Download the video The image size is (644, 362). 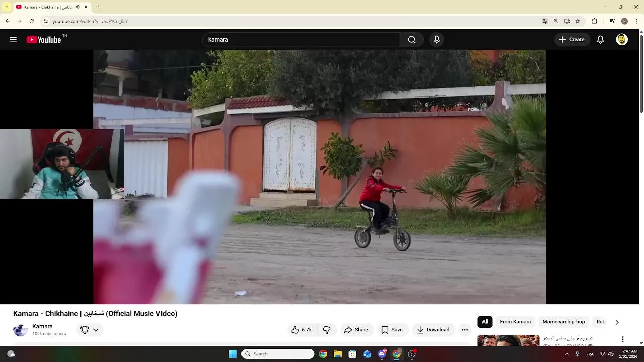433,330
